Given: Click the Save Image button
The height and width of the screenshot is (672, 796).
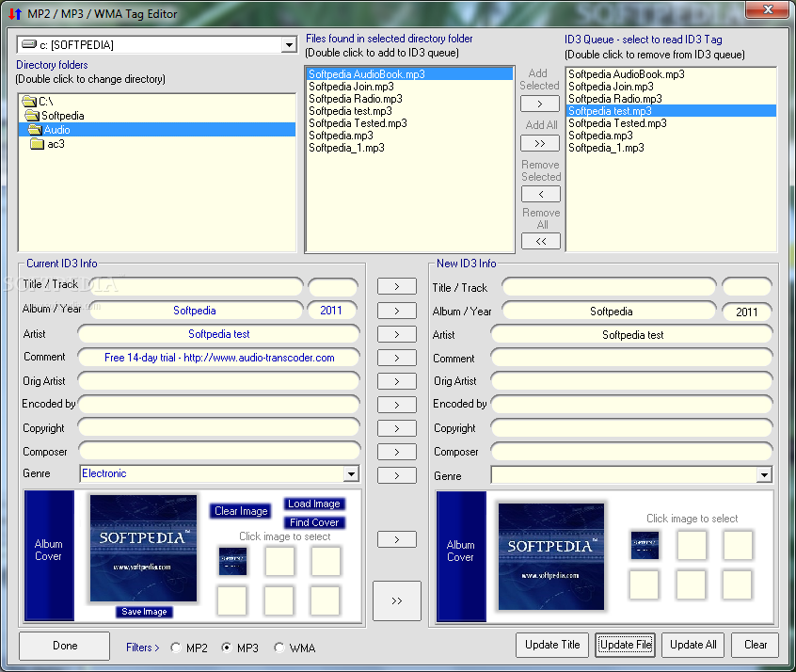Looking at the screenshot, I should (x=144, y=612).
